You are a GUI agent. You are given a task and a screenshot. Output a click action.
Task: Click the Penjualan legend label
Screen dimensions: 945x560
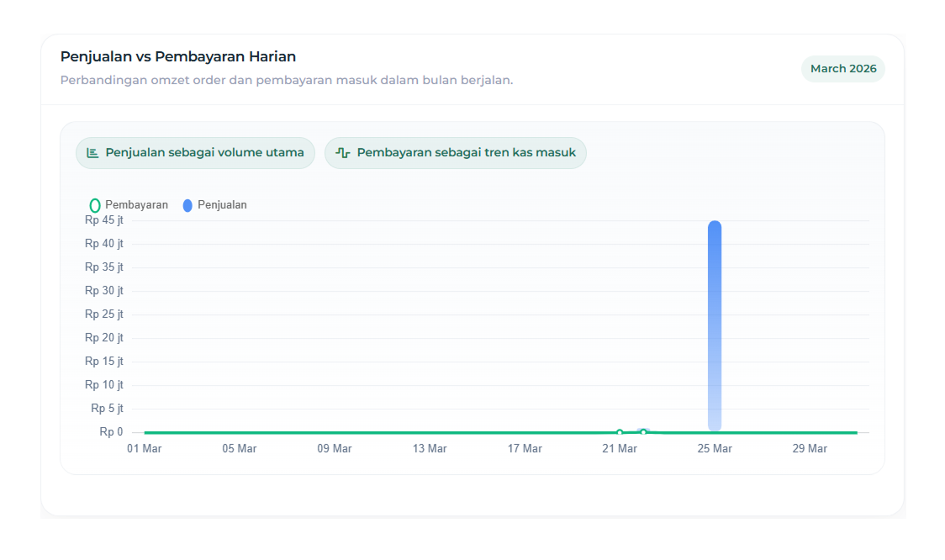tap(223, 205)
